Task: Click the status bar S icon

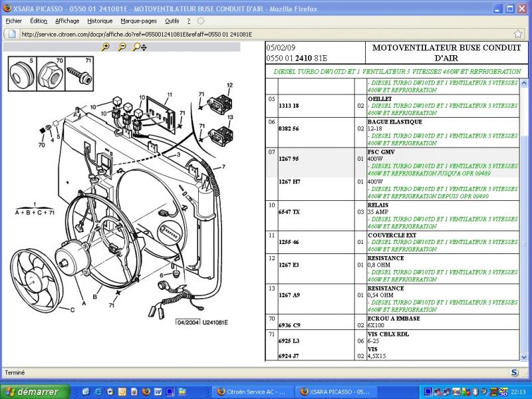Action: pos(515,372)
